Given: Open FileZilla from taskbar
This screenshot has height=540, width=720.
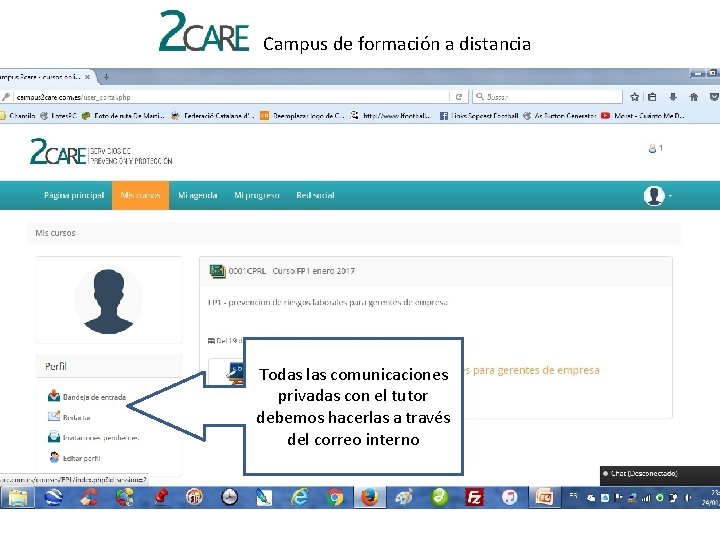Looking at the screenshot, I should coord(474,497).
